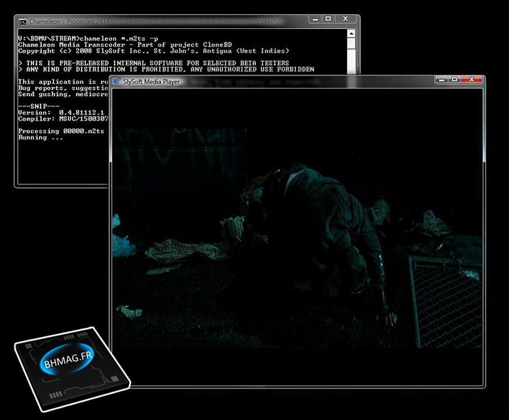
Task: Click the Chameleon console window icon
Action: (23, 22)
